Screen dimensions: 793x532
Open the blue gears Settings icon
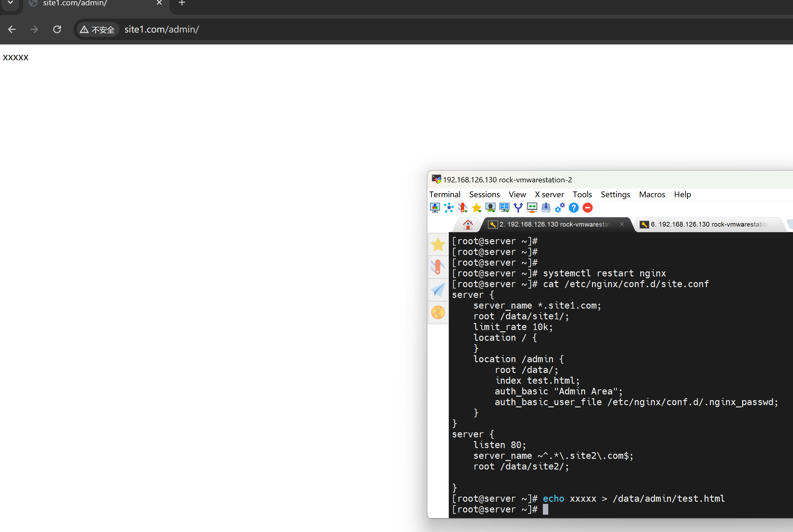[560, 207]
